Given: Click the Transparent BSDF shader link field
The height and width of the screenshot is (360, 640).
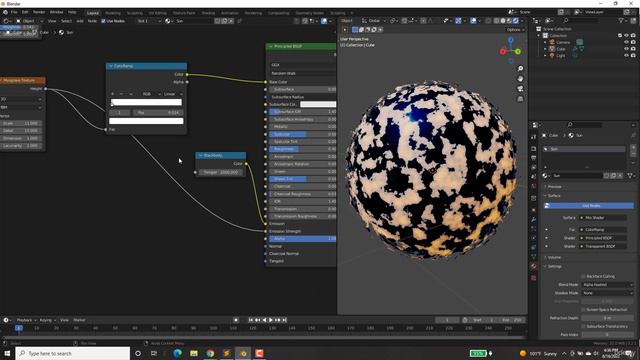Looking at the screenshot, I should point(603,247).
